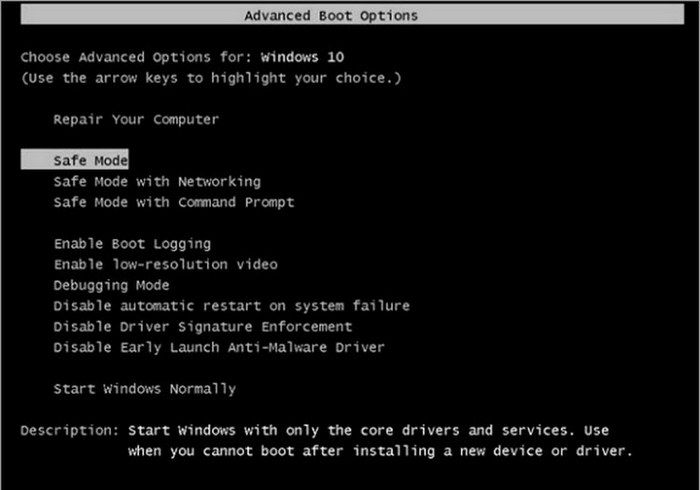
Task: Click the arrow keys instruction line
Action: [x=211, y=78]
